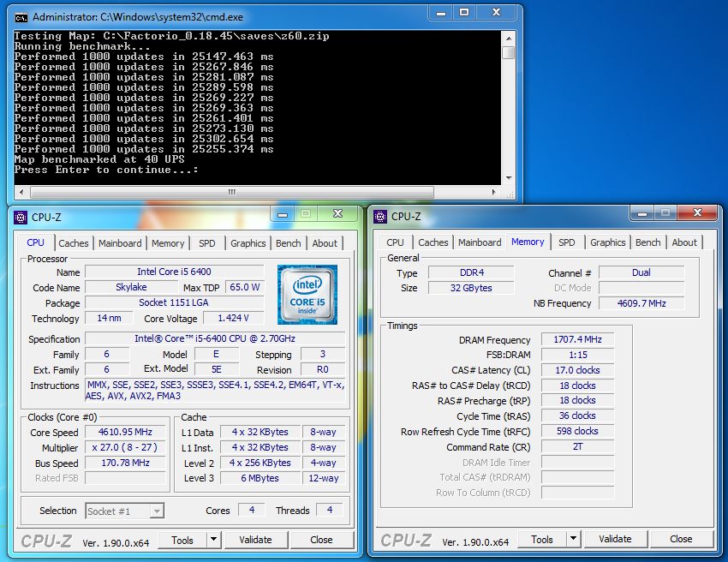This screenshot has height=562, width=728.
Task: Expand Tools dropdown arrow in left CPU-Z
Action: click(213, 540)
